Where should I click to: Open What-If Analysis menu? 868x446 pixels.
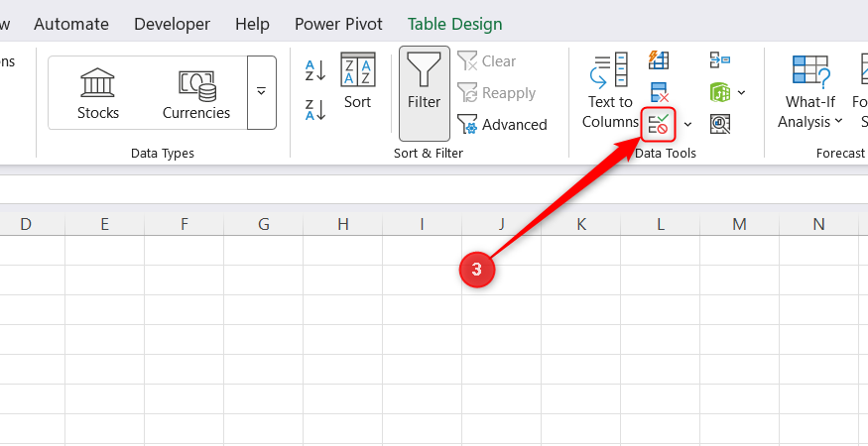809,91
